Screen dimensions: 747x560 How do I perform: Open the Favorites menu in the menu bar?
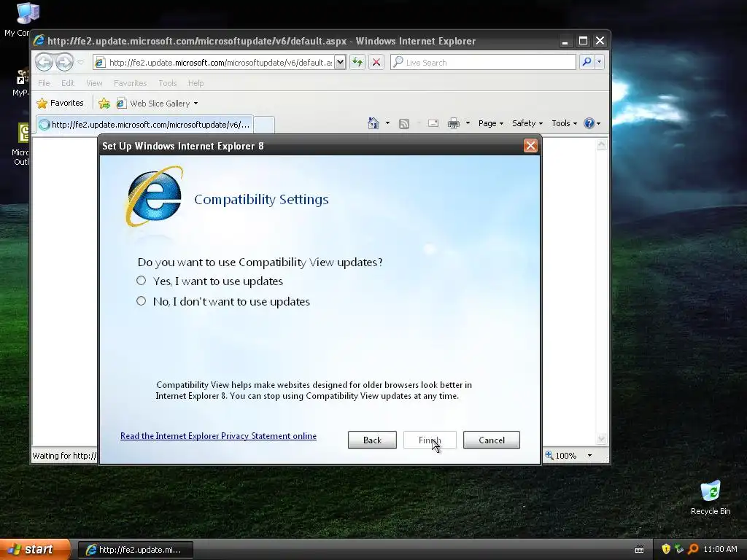click(x=130, y=83)
